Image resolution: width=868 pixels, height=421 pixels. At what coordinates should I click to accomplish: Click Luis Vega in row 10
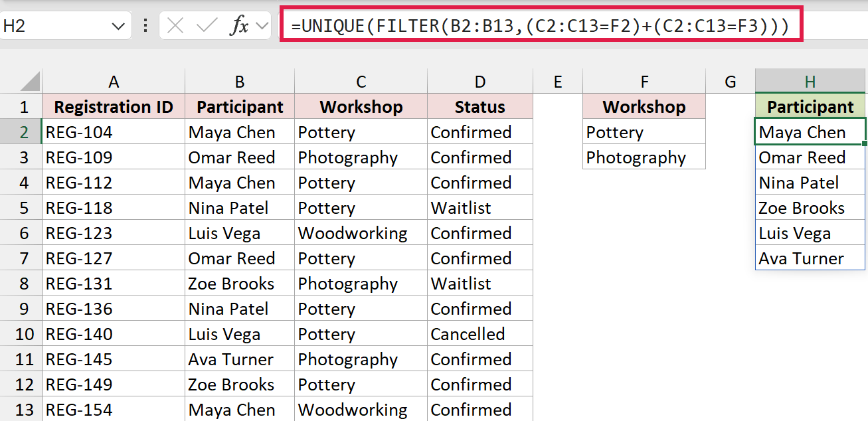point(240,334)
